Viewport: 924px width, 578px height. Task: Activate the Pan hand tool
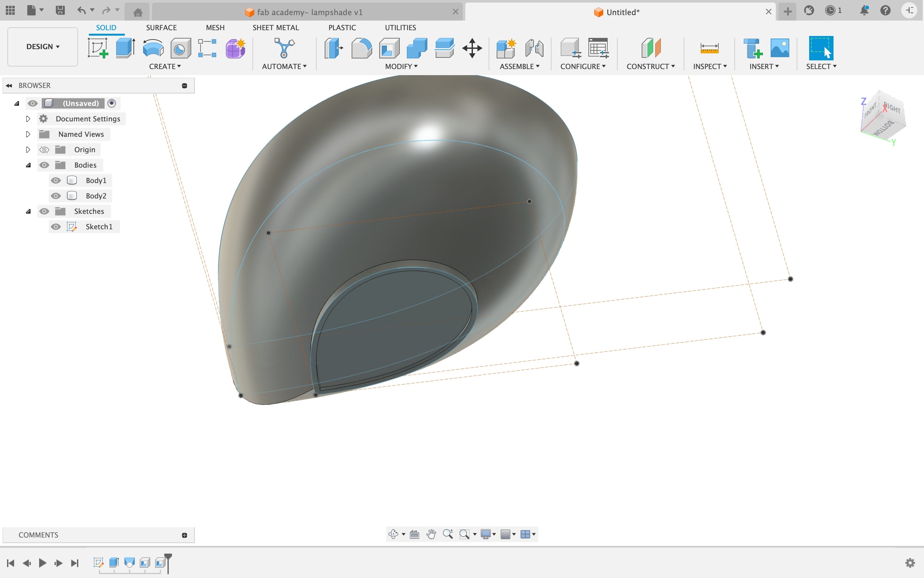(x=431, y=534)
